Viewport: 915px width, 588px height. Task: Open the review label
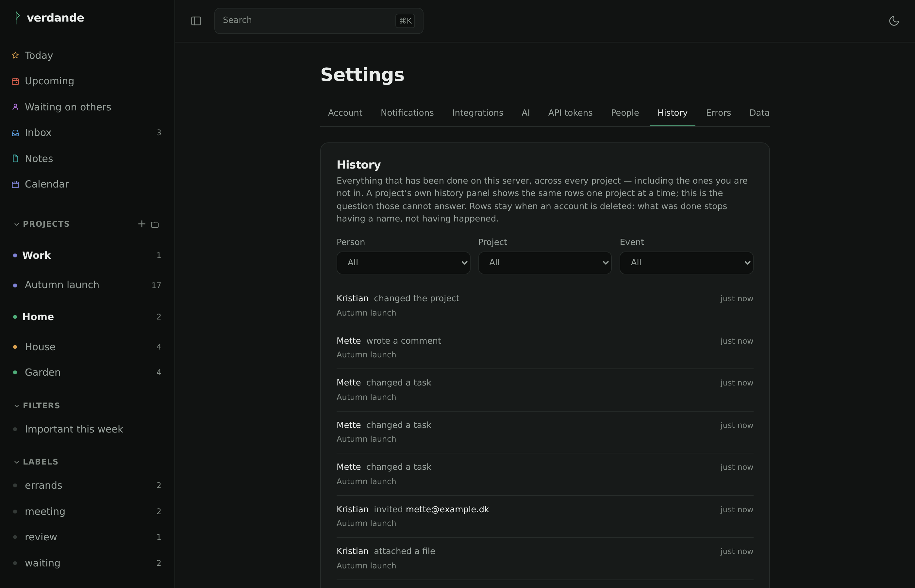point(87,537)
